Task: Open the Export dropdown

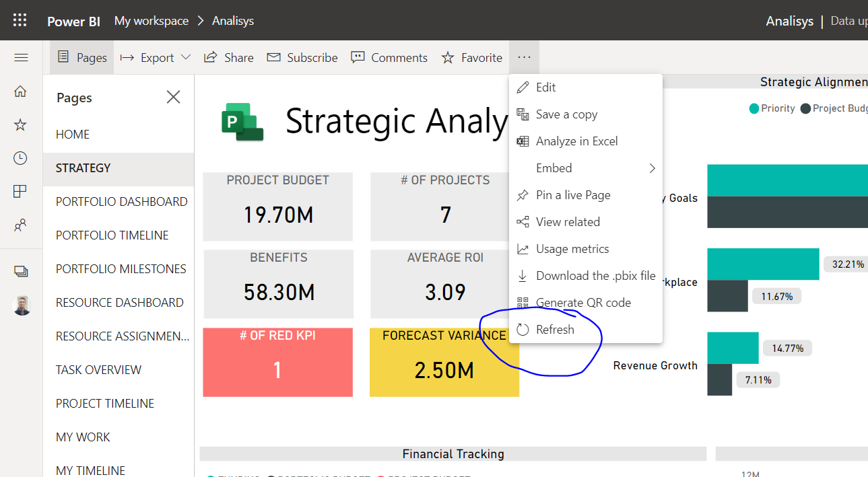Action: 156,58
